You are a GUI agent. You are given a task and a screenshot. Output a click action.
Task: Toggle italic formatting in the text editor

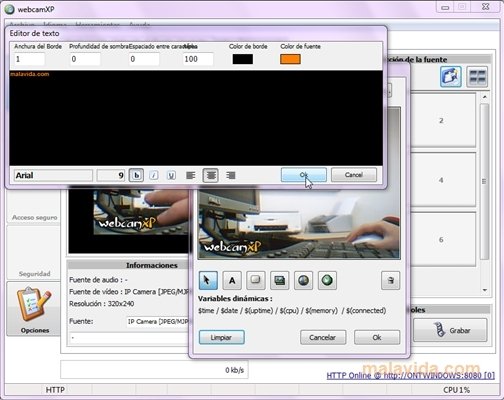pyautogui.click(x=154, y=175)
